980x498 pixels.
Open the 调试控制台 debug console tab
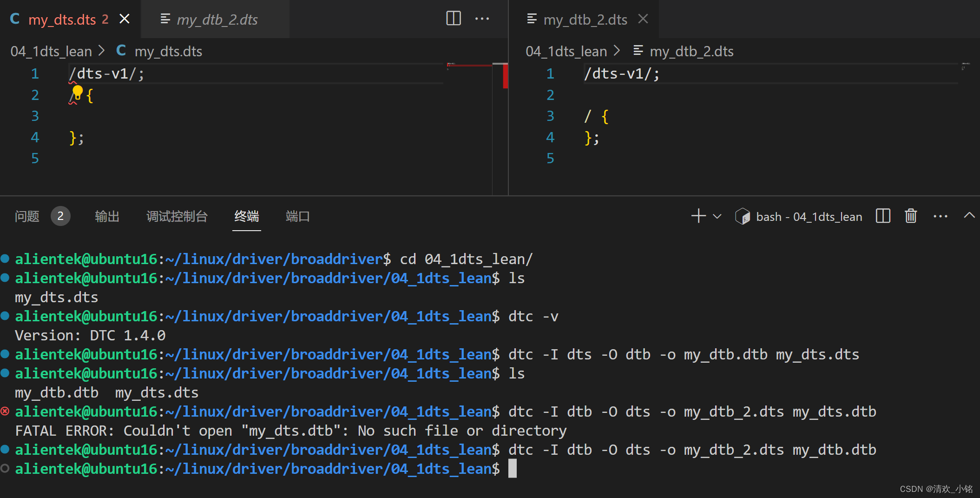click(x=177, y=216)
